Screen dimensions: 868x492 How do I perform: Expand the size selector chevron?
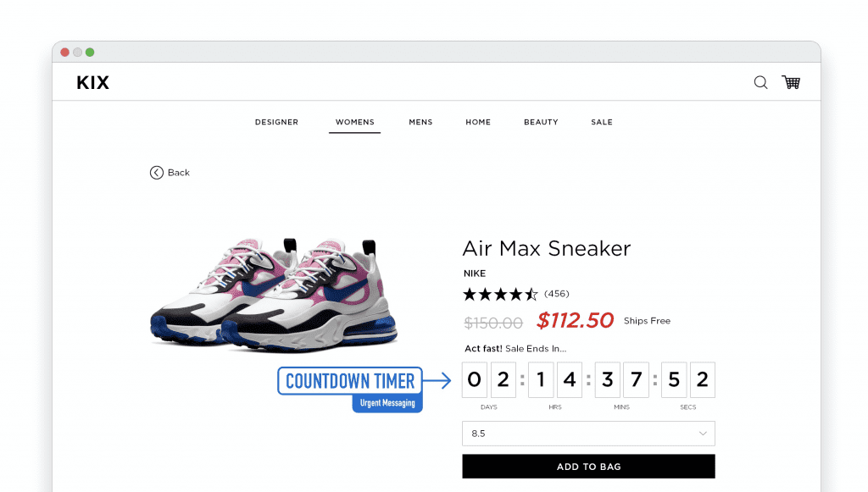click(x=704, y=433)
